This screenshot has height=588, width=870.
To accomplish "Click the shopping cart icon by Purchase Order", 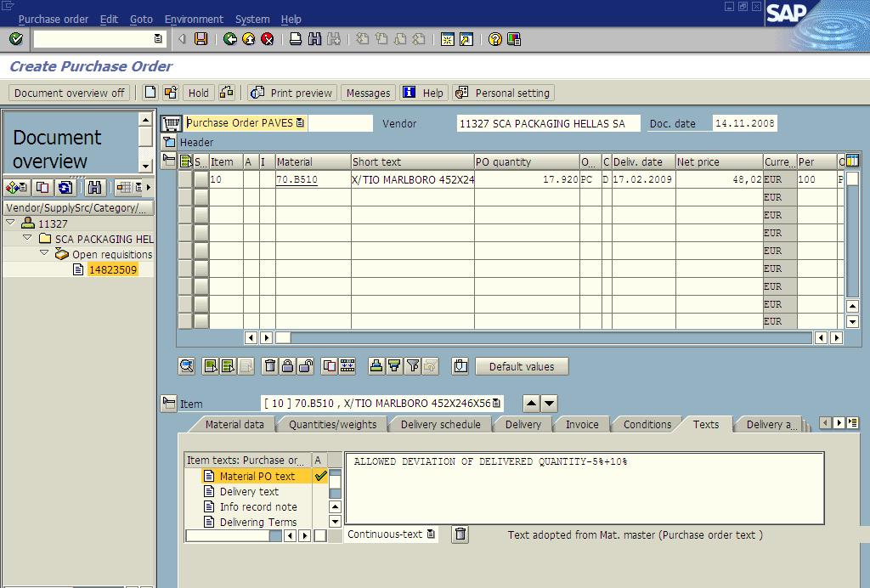I will tap(172, 123).
